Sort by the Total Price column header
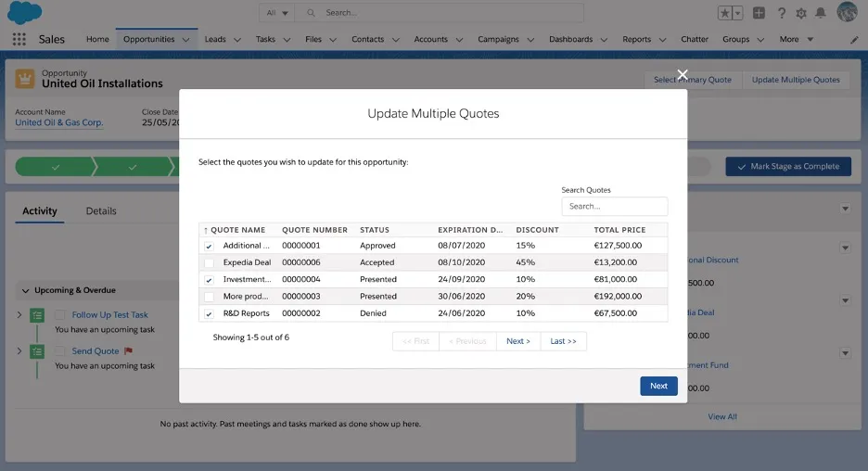868x471 pixels. tap(619, 230)
